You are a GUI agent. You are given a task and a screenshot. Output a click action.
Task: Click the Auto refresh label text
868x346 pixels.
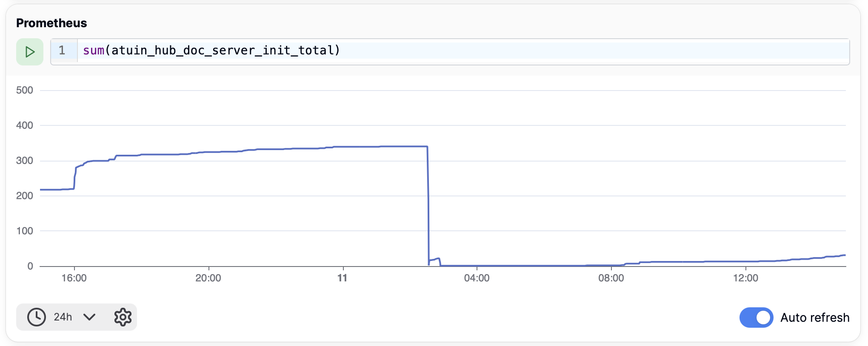point(814,318)
